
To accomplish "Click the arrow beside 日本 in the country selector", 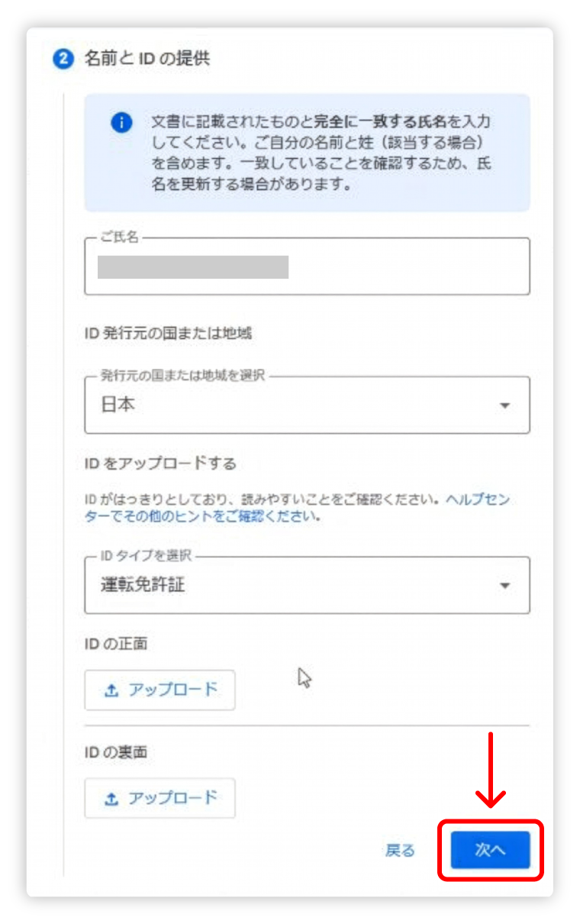I will (x=504, y=406).
